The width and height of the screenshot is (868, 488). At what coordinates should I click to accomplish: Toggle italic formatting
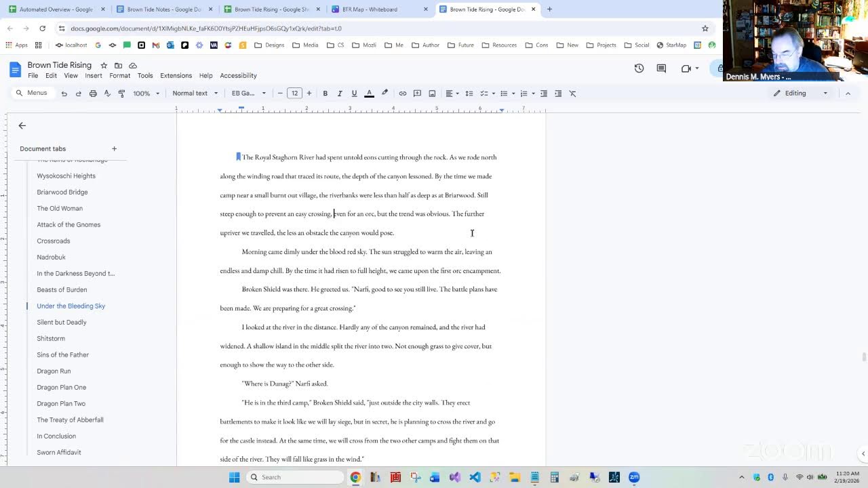pos(340,94)
